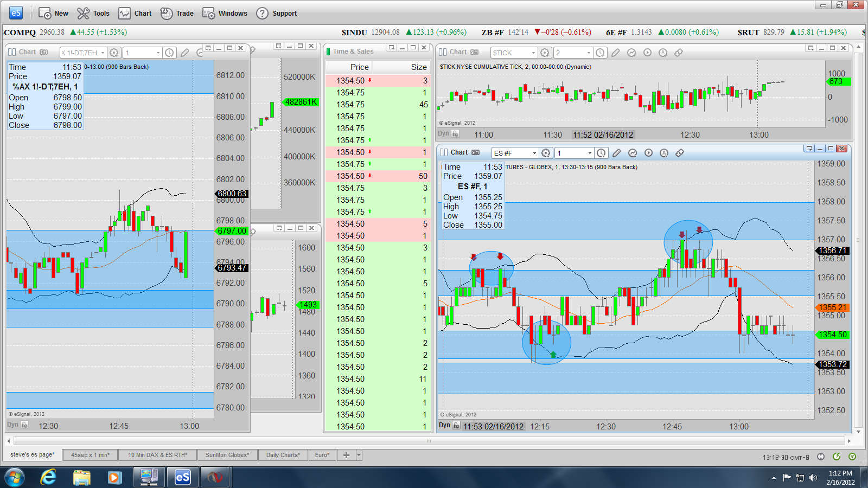Image resolution: width=868 pixels, height=488 pixels.
Task: Open Windows Start button
Action: pos(15,478)
